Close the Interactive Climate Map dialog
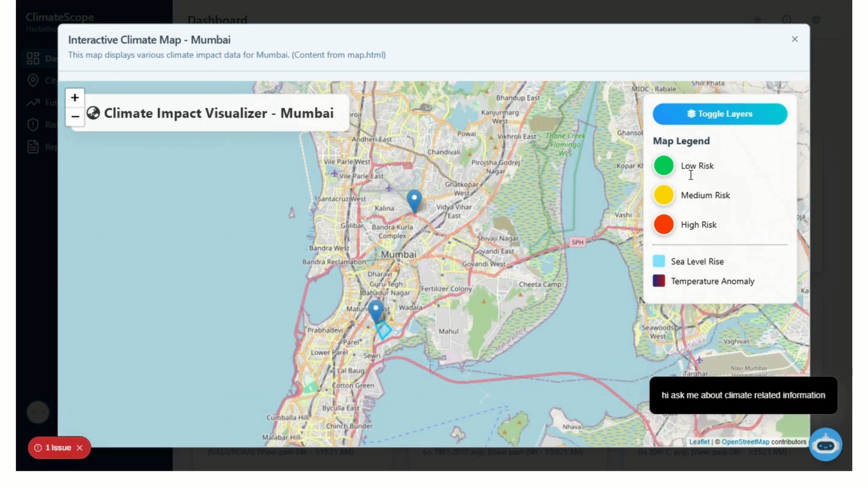The width and height of the screenshot is (868, 494). coord(794,39)
